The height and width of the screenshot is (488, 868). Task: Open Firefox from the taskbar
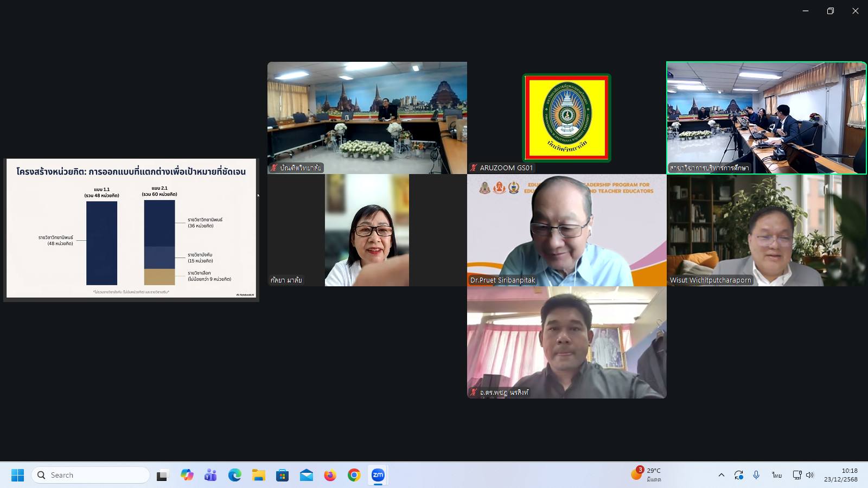(330, 475)
